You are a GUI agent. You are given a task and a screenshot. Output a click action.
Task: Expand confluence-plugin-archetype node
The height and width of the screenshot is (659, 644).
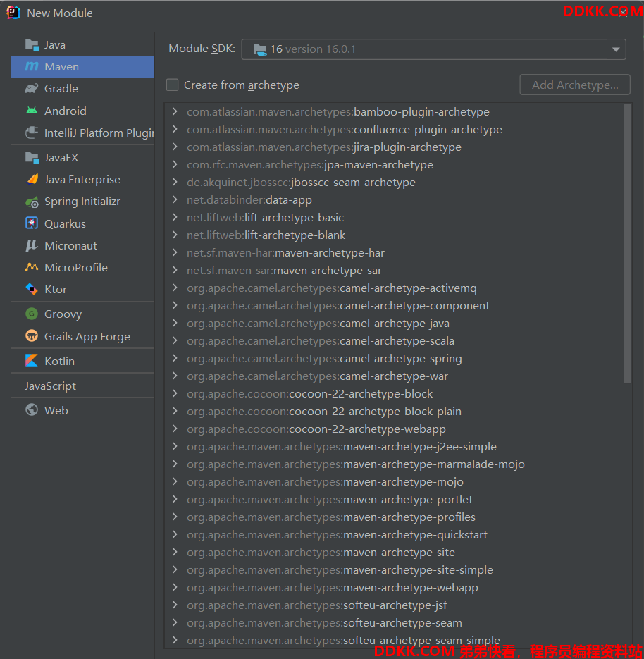[x=175, y=130]
